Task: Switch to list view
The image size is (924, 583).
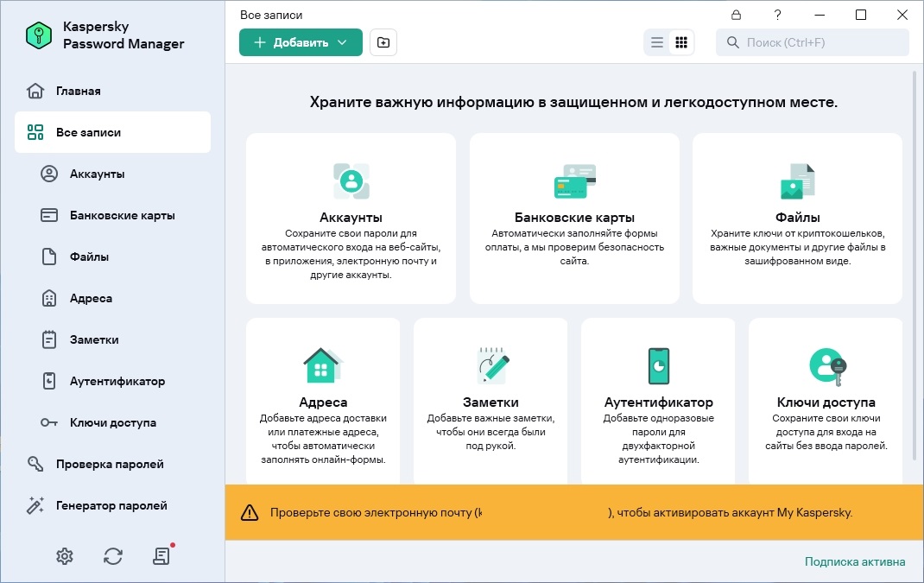Action: tap(657, 42)
